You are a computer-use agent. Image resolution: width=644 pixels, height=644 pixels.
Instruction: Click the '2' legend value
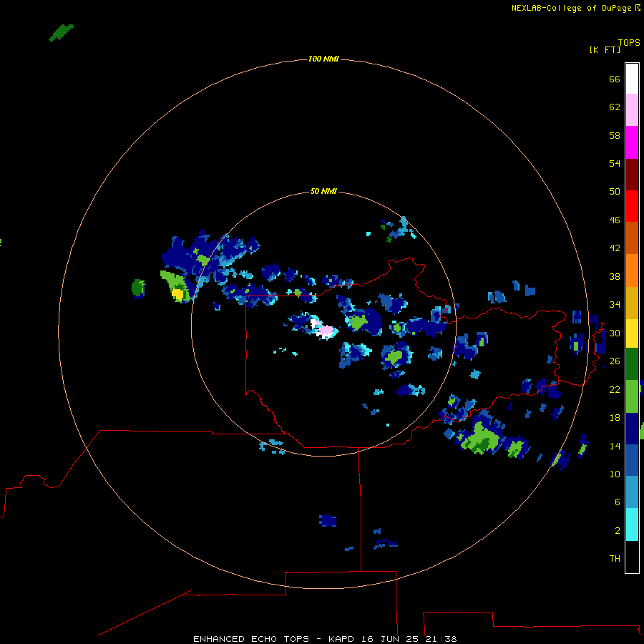(x=618, y=531)
